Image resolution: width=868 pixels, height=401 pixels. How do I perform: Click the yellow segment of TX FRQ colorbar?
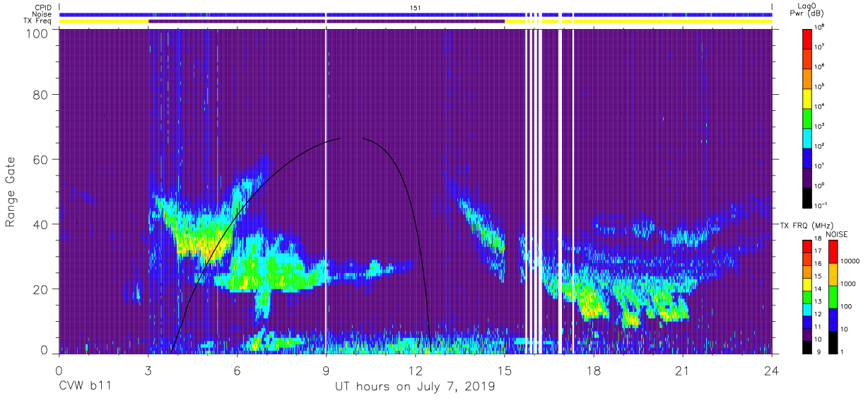point(807,284)
